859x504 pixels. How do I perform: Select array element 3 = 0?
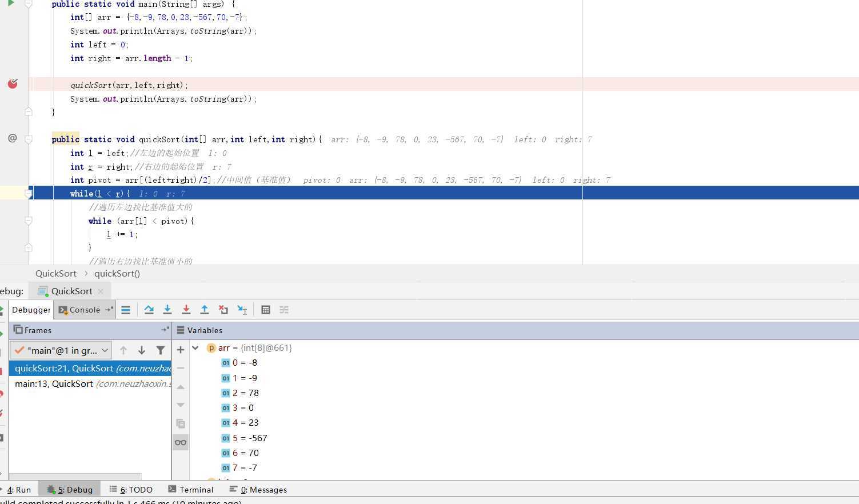[x=238, y=407]
